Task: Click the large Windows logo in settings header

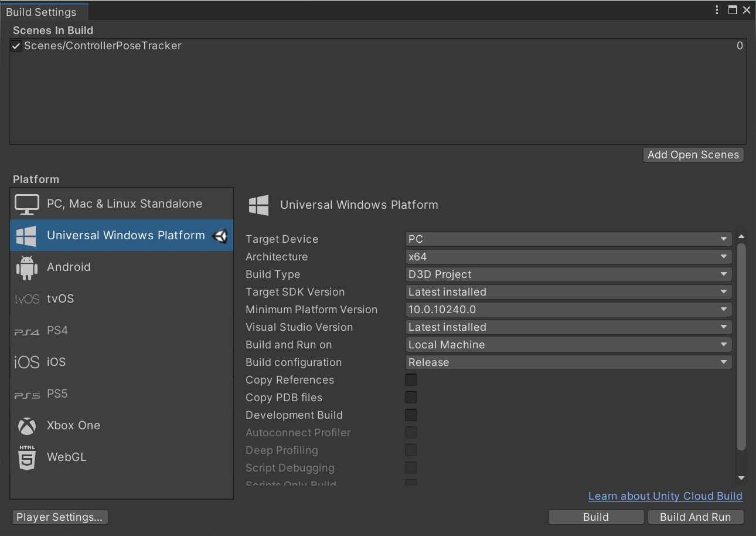Action: (x=259, y=205)
